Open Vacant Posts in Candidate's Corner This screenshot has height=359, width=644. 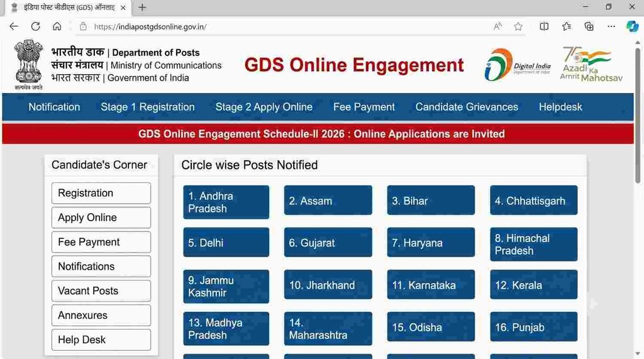tap(101, 291)
